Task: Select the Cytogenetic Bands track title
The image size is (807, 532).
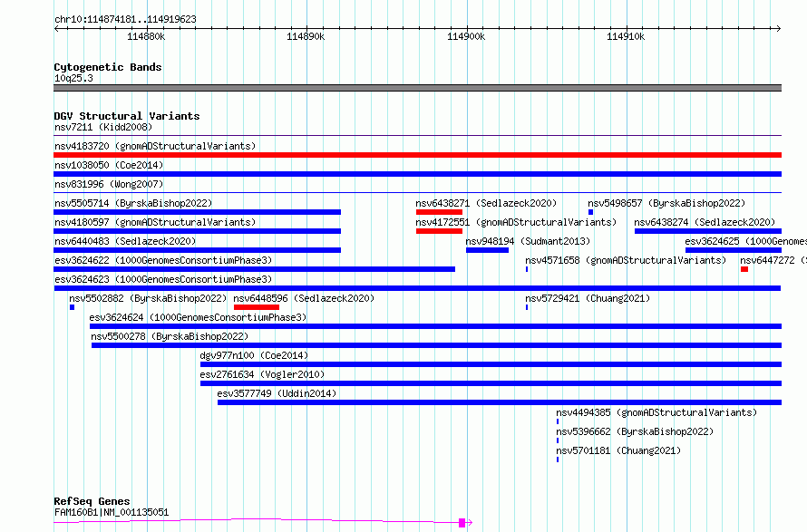Action: (x=108, y=67)
